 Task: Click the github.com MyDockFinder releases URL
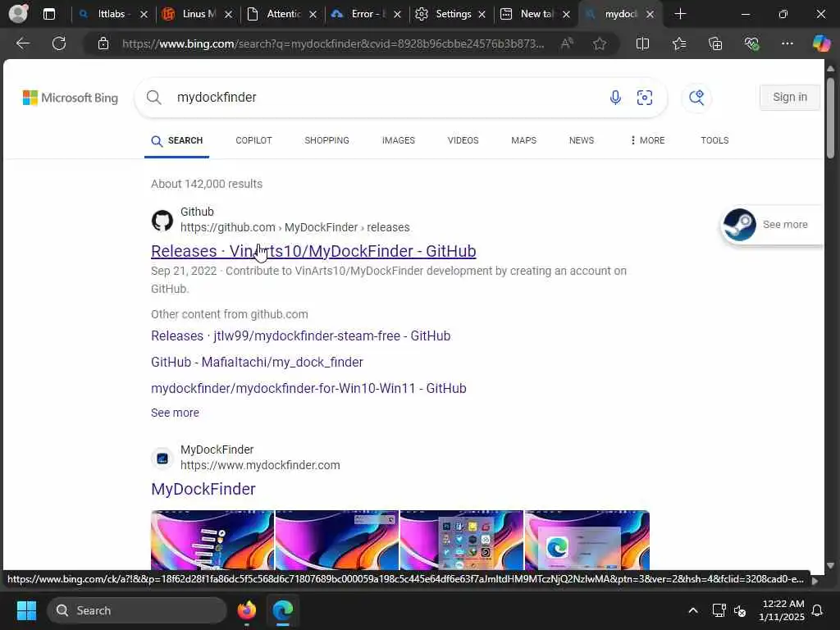(294, 227)
